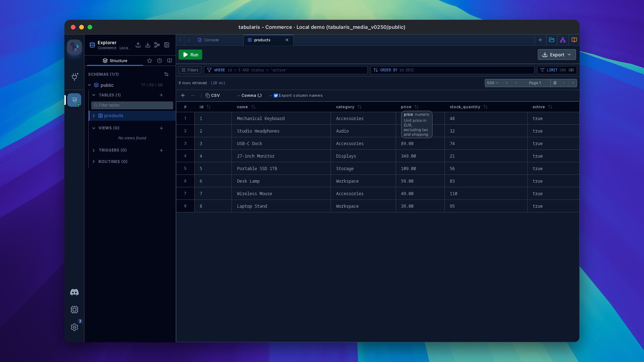Collapse the public schema chevron
The height and width of the screenshot is (362, 644).
(90, 85)
